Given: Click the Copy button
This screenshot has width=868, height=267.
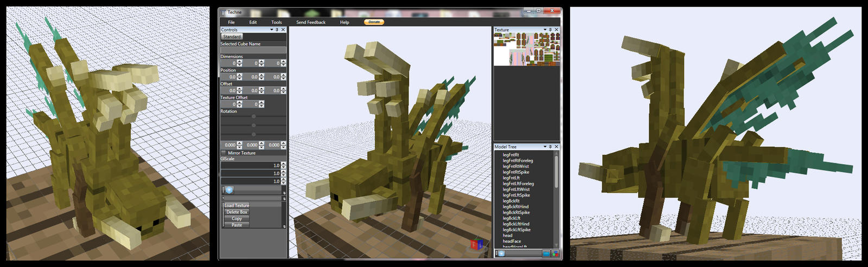Looking at the screenshot, I should pos(237,218).
